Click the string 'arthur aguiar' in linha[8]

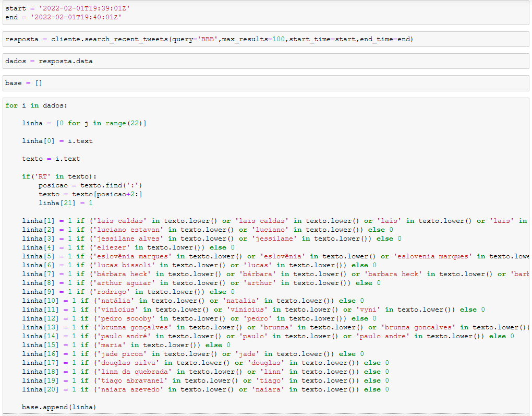coord(124,283)
